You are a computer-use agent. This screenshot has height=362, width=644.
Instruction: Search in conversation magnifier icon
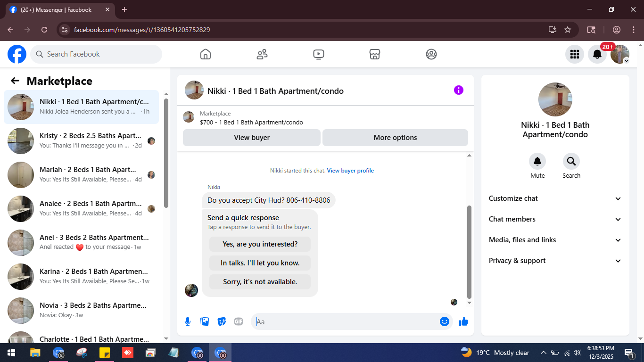pyautogui.click(x=571, y=162)
